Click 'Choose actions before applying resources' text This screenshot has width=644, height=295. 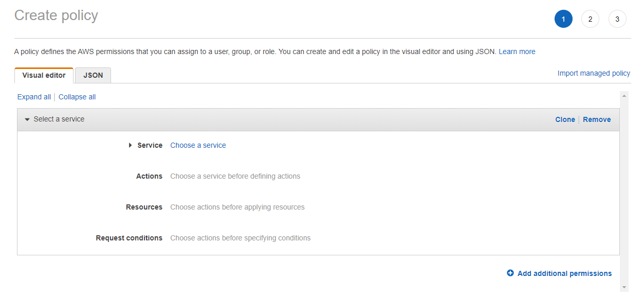237,207
